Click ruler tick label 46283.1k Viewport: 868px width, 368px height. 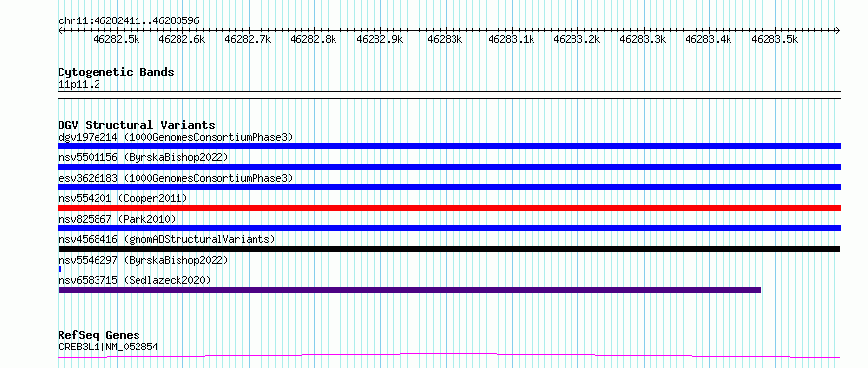pos(511,39)
